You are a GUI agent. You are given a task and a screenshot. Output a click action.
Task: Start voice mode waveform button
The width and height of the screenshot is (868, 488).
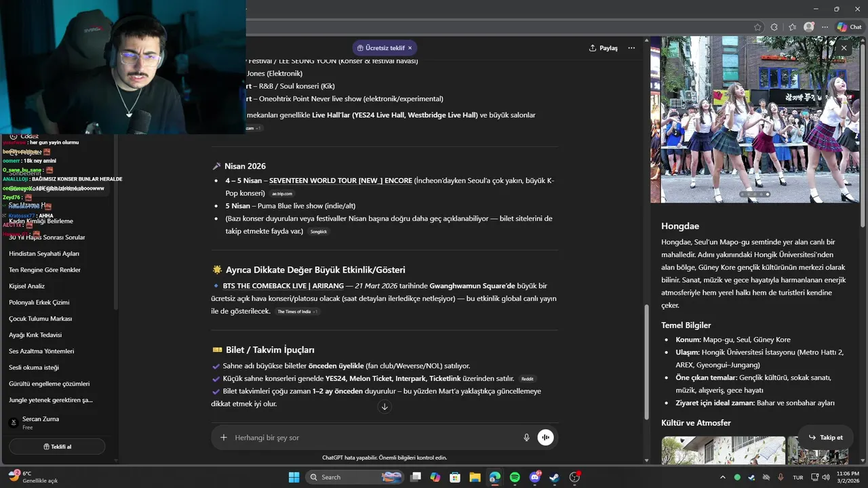(x=546, y=438)
